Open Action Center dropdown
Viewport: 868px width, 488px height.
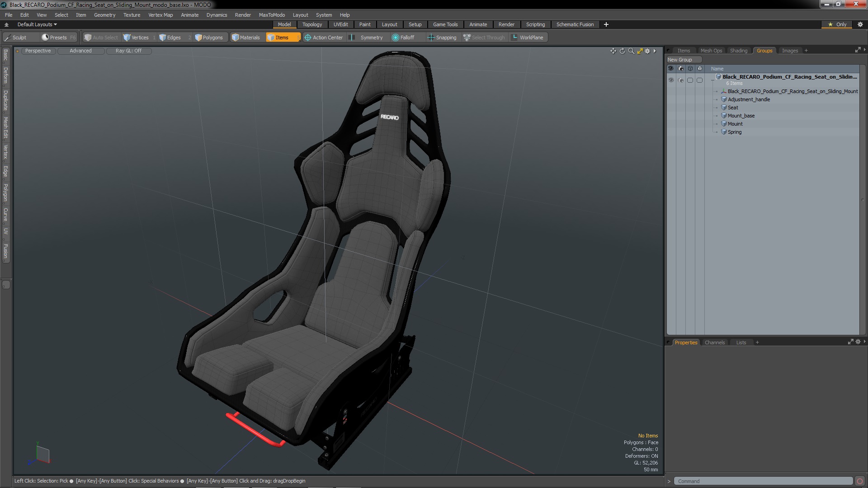click(324, 38)
